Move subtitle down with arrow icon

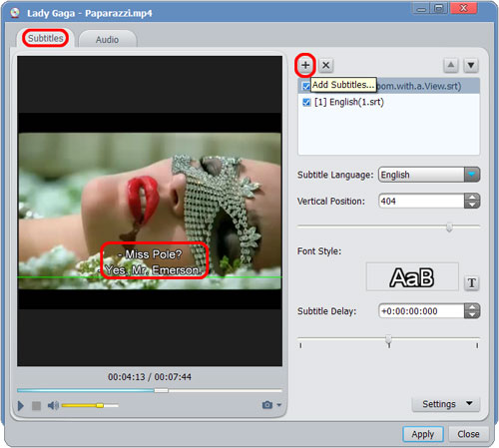click(x=471, y=65)
